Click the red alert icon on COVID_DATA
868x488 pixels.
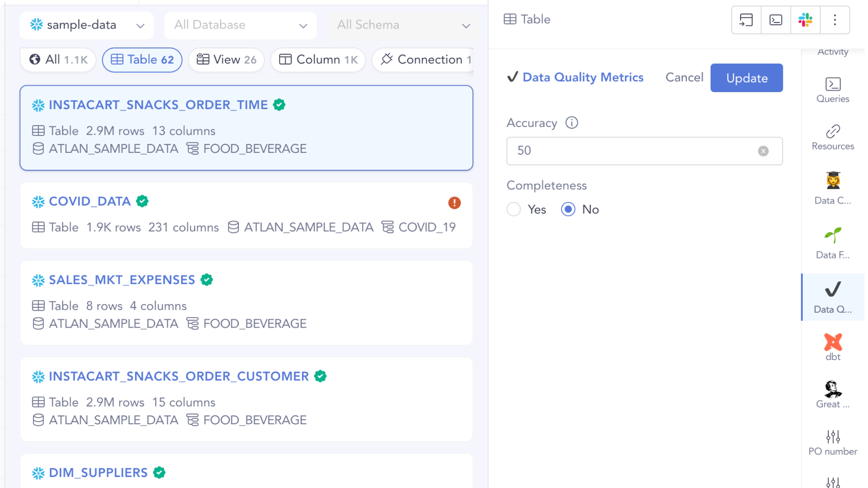[x=454, y=203]
